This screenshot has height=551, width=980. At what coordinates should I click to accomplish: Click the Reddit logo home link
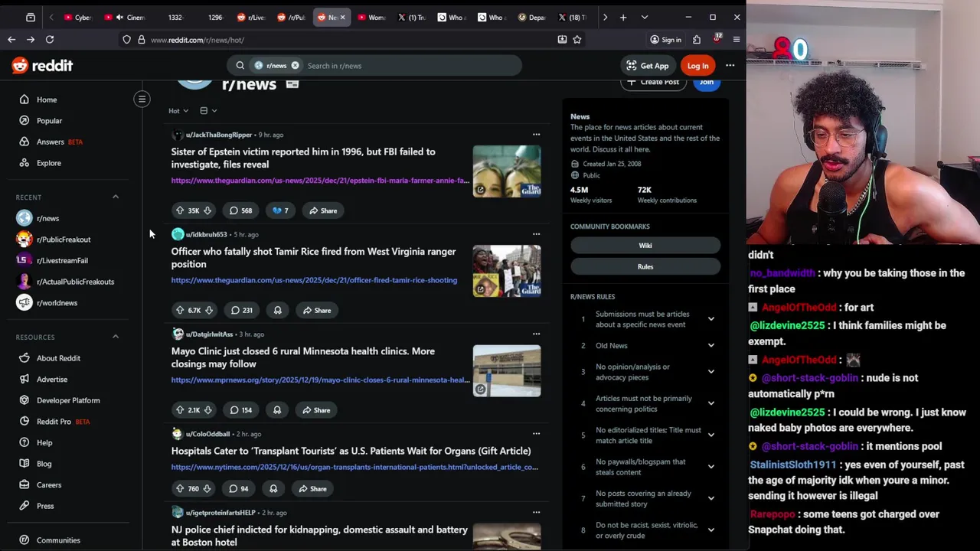click(42, 66)
